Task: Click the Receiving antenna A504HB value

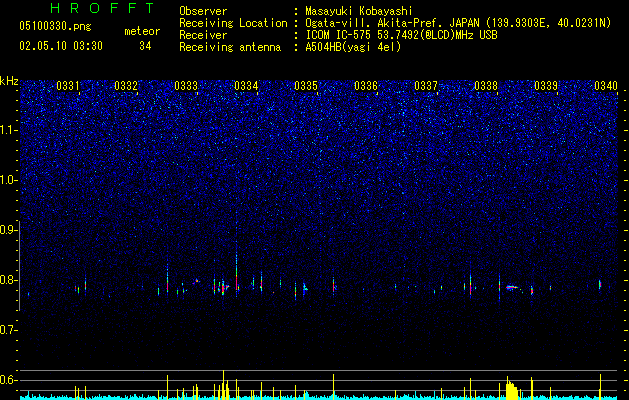Action: [x=353, y=47]
